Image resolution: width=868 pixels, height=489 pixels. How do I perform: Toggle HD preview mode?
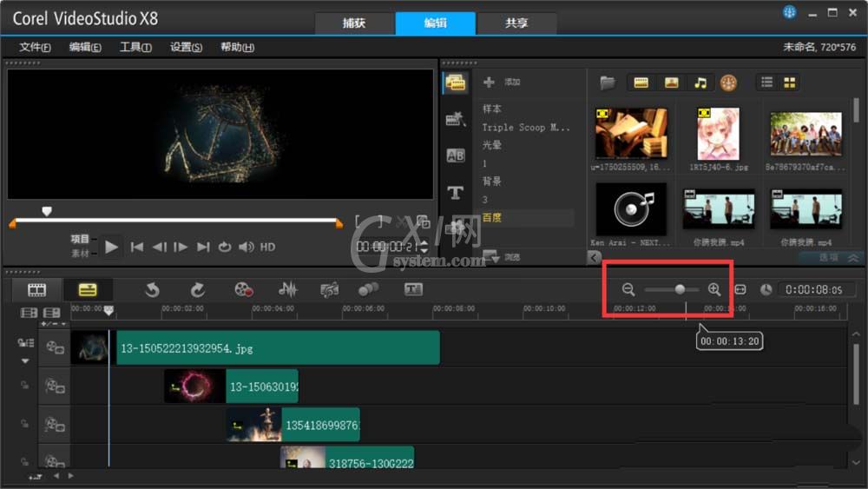click(268, 247)
